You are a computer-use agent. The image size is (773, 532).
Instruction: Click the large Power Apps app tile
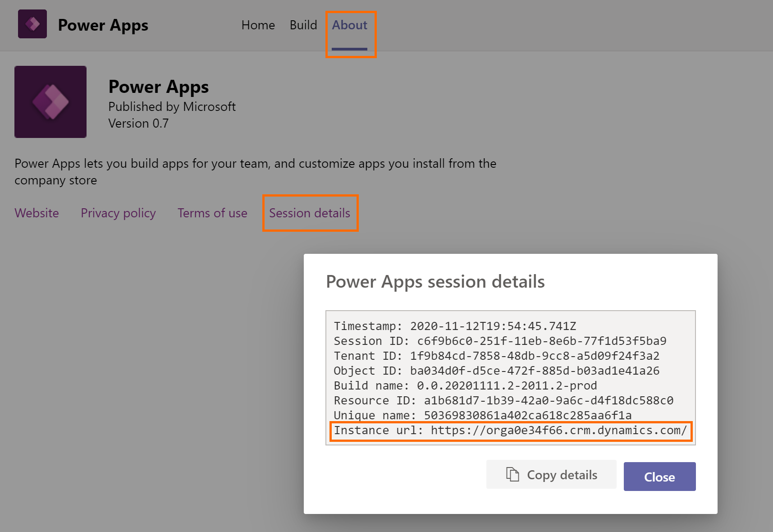click(50, 102)
